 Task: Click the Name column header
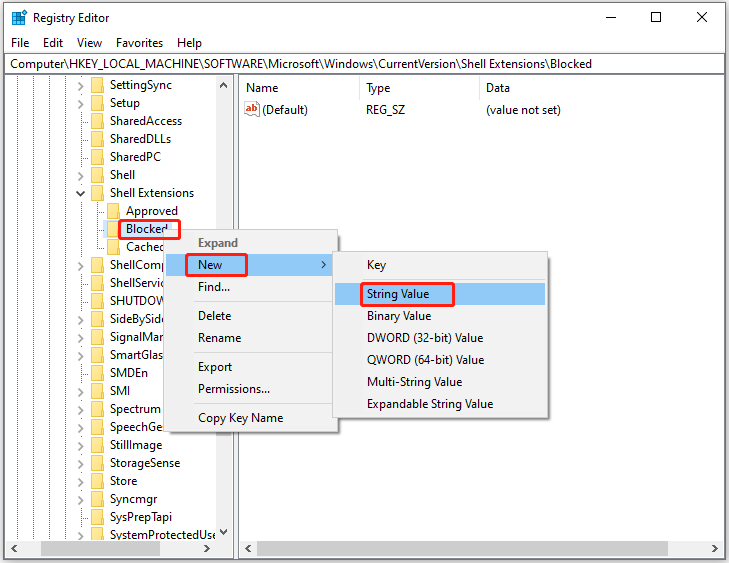[x=300, y=88]
